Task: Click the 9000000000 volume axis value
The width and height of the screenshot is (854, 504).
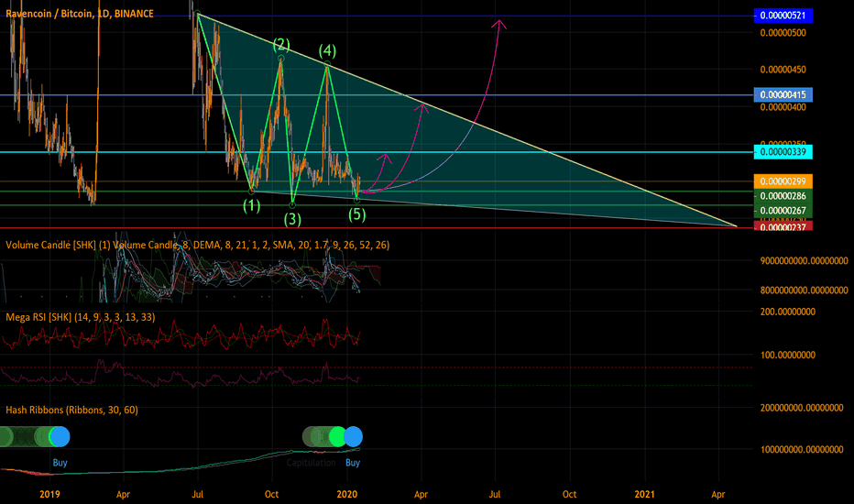Action: tap(805, 261)
